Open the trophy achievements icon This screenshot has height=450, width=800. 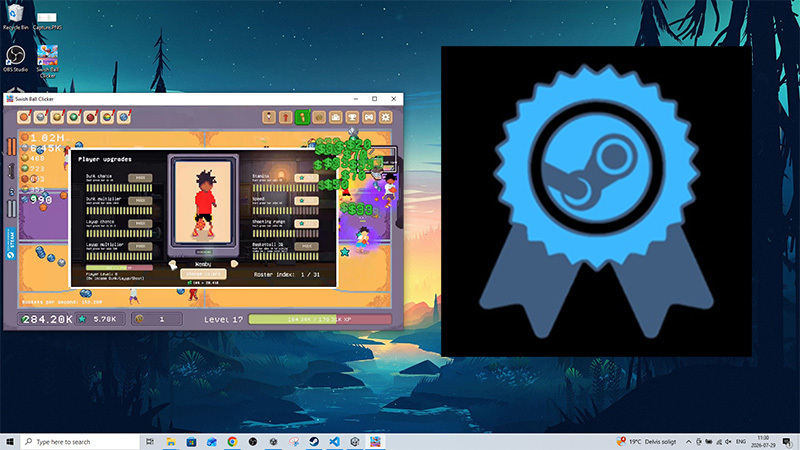click(353, 117)
